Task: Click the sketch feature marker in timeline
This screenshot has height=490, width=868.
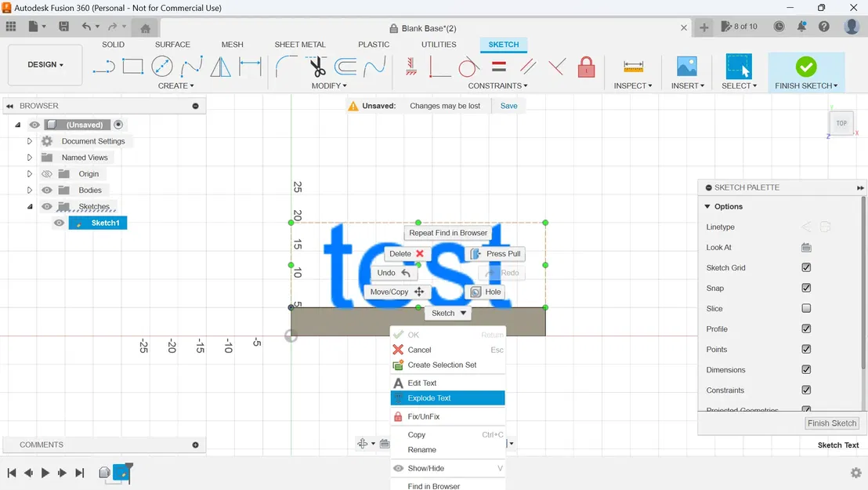Action: 121,474
